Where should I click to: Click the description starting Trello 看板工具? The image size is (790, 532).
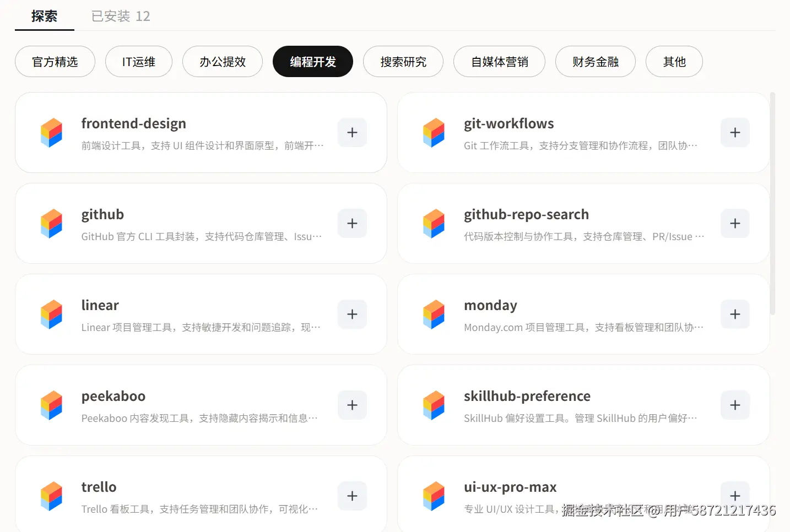(x=199, y=509)
